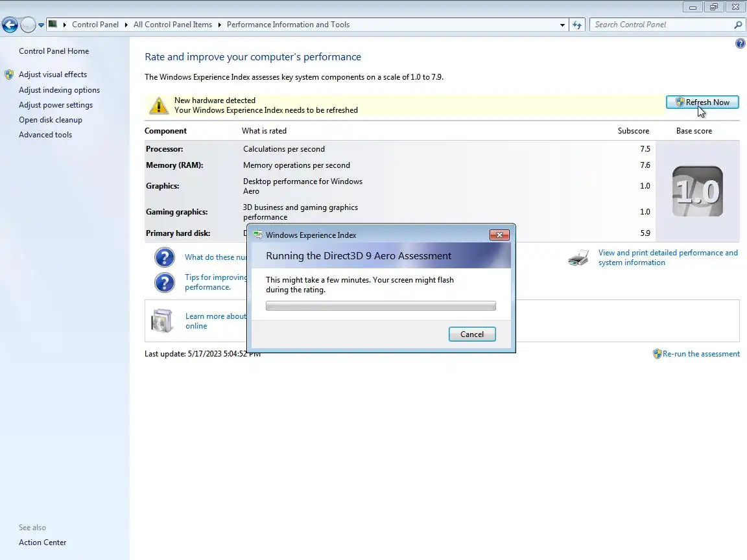
Task: Click the Windows Experience Index dialog title icon
Action: [258, 235]
